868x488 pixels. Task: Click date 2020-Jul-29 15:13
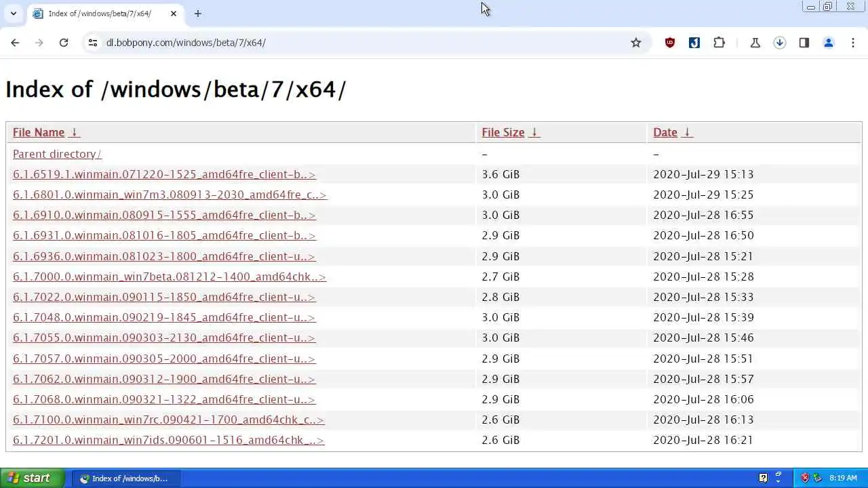703,174
